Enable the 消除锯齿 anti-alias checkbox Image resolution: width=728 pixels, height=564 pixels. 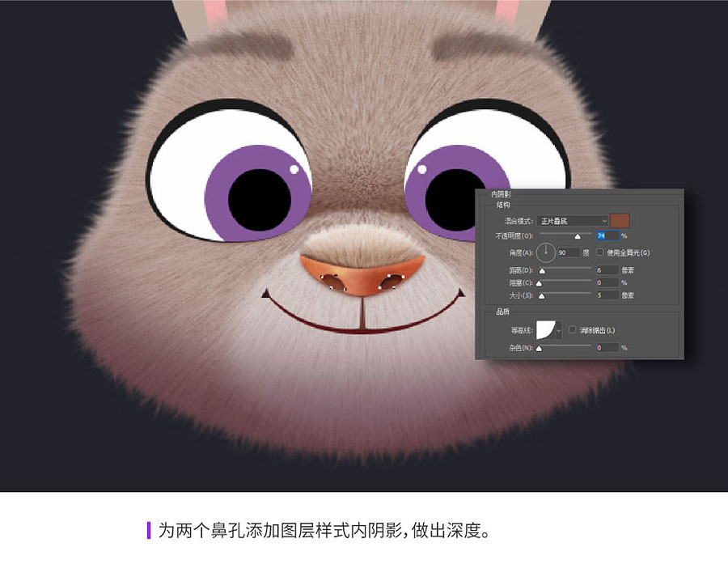coord(573,330)
